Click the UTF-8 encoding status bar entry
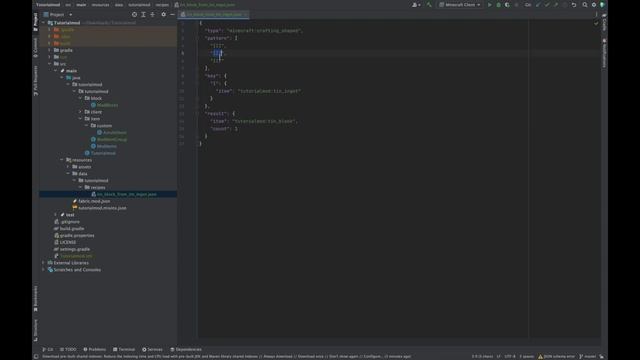Image resolution: width=640 pixels, height=360 pixels. click(510, 356)
